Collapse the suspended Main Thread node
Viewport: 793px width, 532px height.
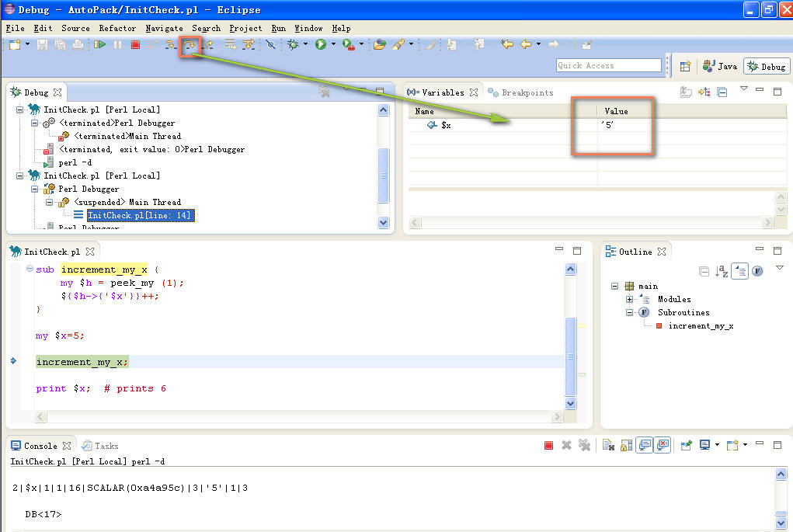pyautogui.click(x=49, y=202)
